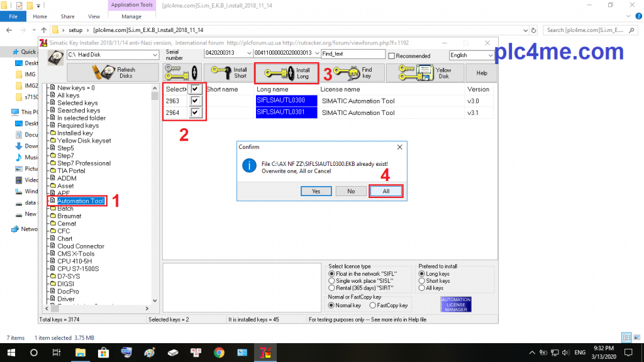Viewport: 644px width, 362px height.
Task: Open the C:\ Hard Disk drive dropdown
Action: (x=155, y=55)
